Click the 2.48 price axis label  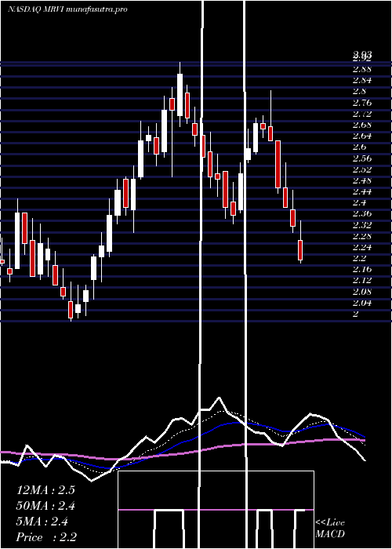click(362, 181)
